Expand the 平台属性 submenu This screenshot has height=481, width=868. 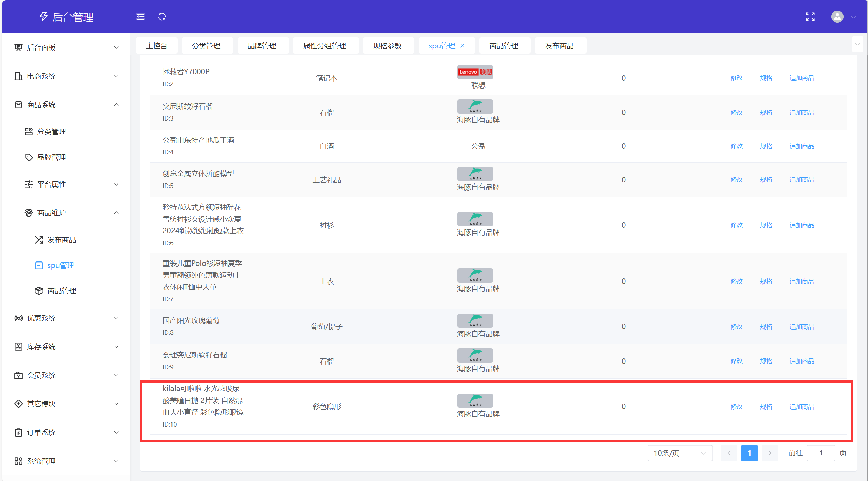click(116, 184)
